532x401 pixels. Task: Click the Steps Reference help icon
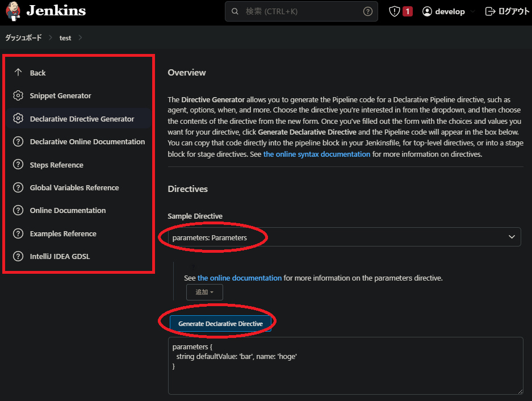coord(18,164)
